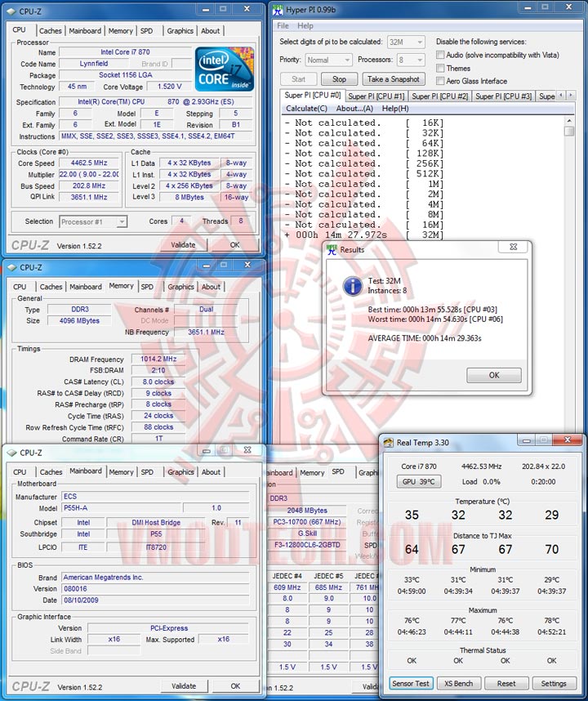This screenshot has width=588, height=701.
Task: Open Caches tab in CPU-Z Mainboard window
Action: click(x=51, y=471)
